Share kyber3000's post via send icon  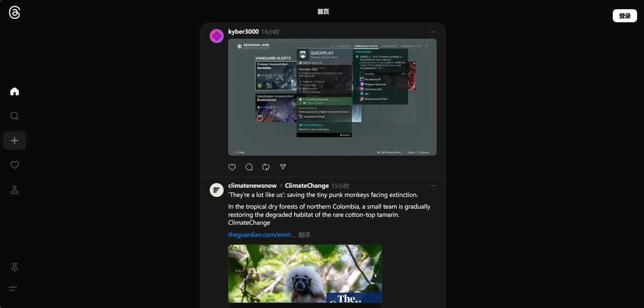click(x=283, y=167)
